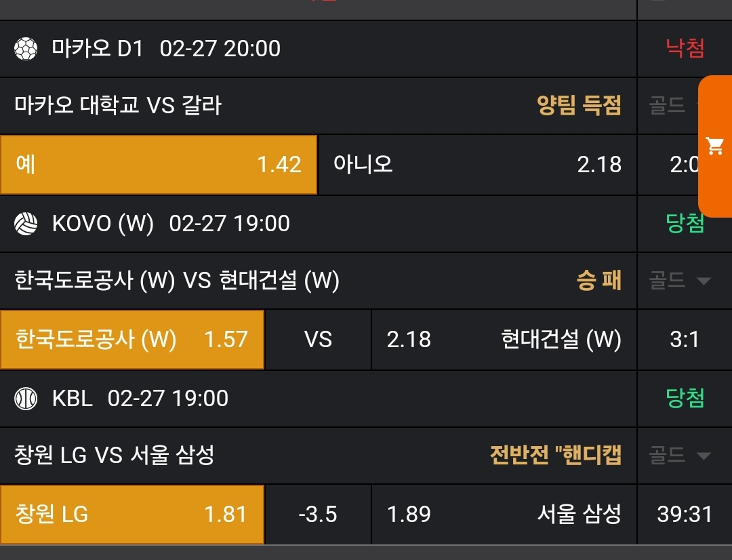Screen dimensions: 732x560
Task: Open the 마카오 대학교 VS 갈라 match
Action: [x=118, y=106]
